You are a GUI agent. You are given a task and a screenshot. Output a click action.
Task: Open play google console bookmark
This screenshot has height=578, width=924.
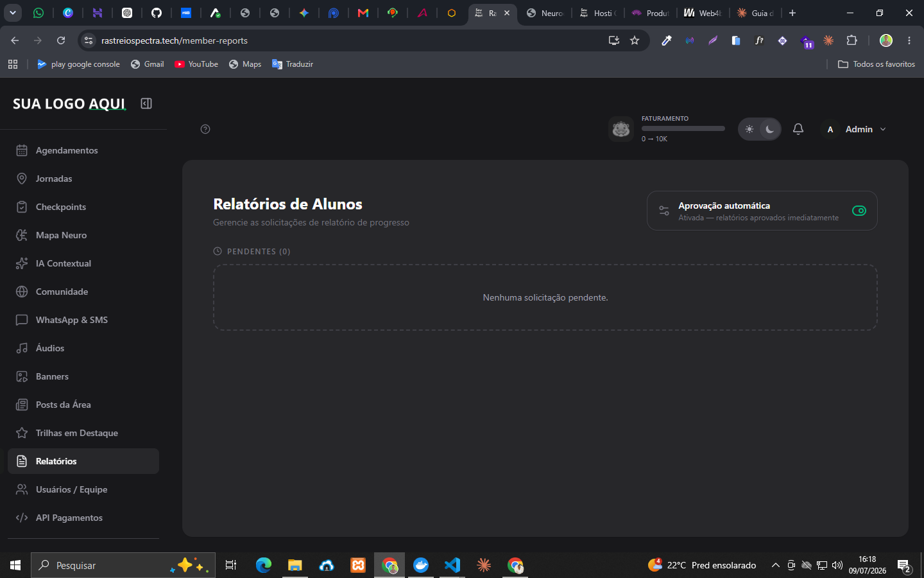point(78,64)
